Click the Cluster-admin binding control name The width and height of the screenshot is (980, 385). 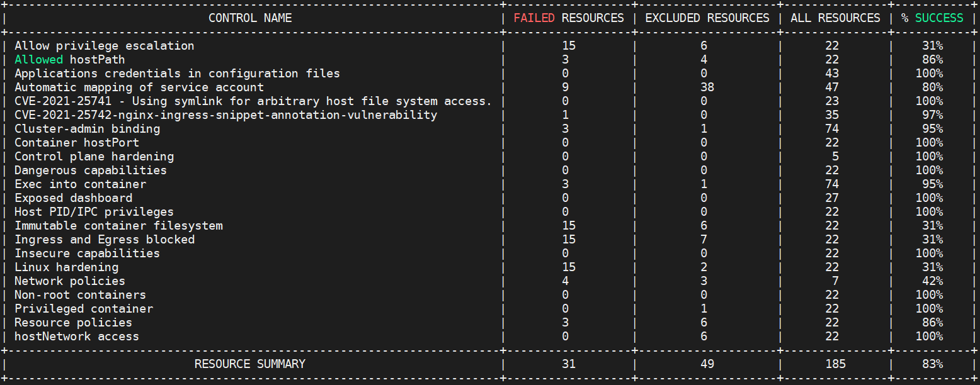(x=87, y=129)
